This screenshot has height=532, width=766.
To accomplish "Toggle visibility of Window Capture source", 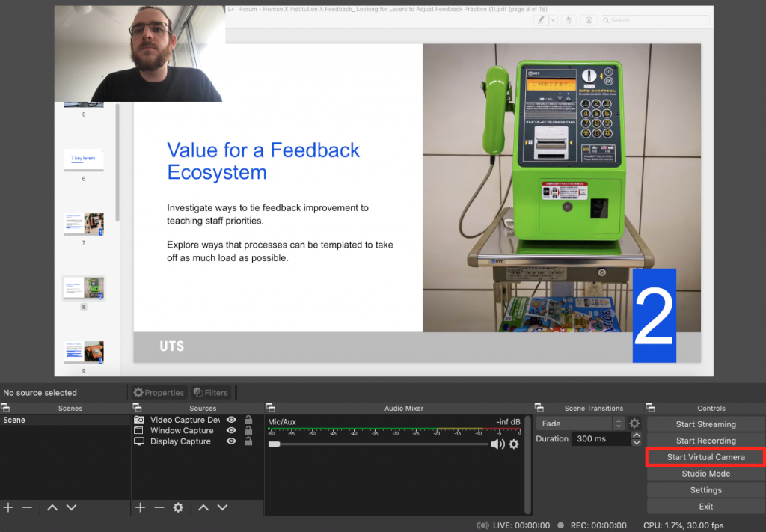I will tap(231, 431).
